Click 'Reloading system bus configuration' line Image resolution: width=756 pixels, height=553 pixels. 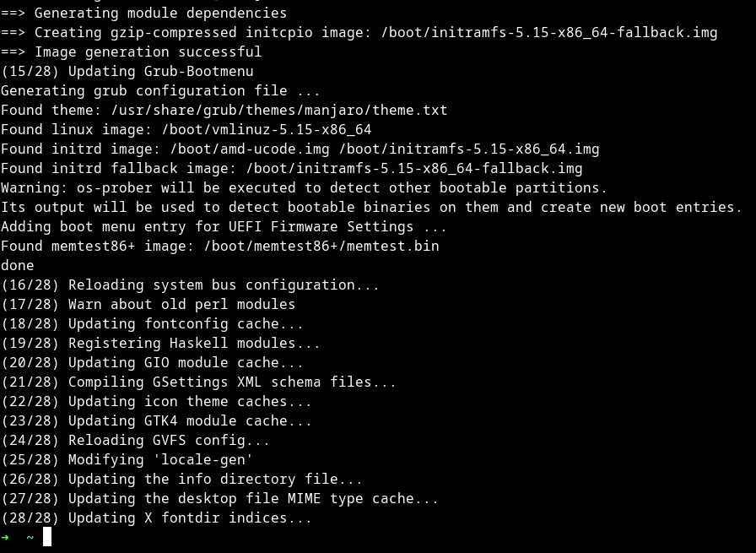190,285
